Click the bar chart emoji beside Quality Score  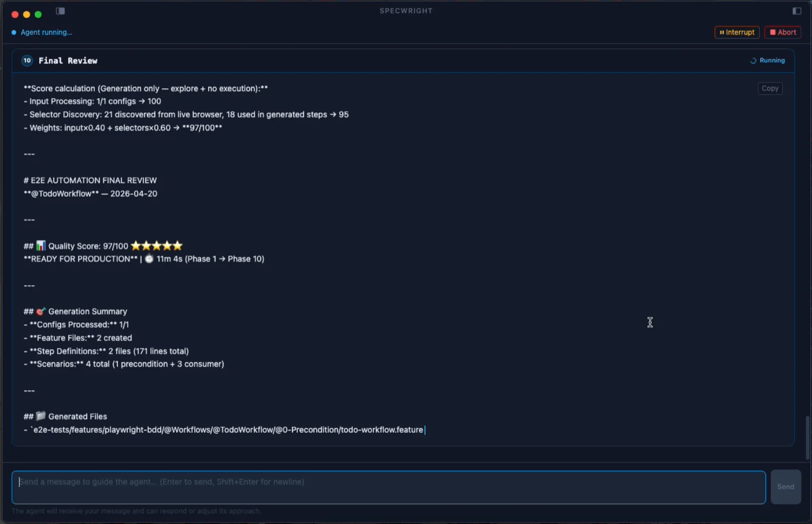41,246
